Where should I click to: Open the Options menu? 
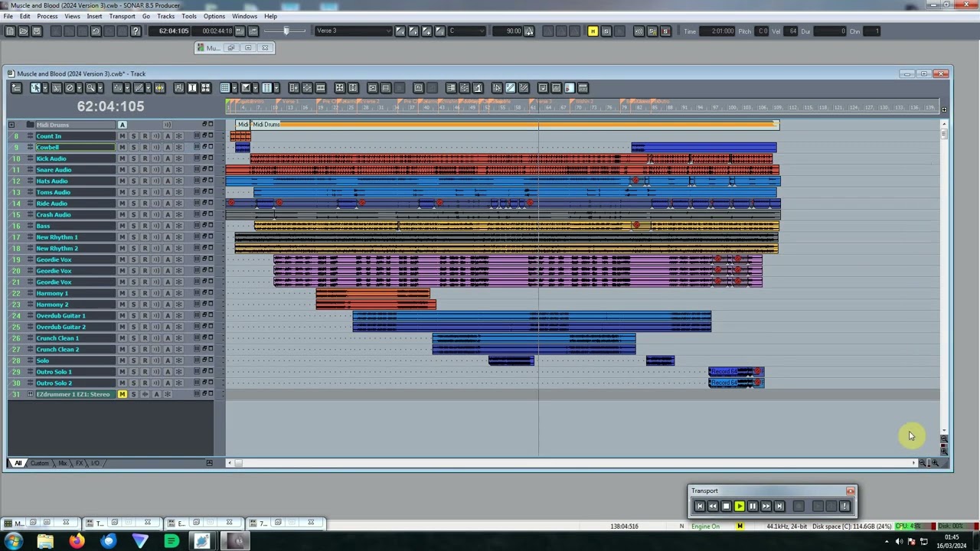coord(214,16)
